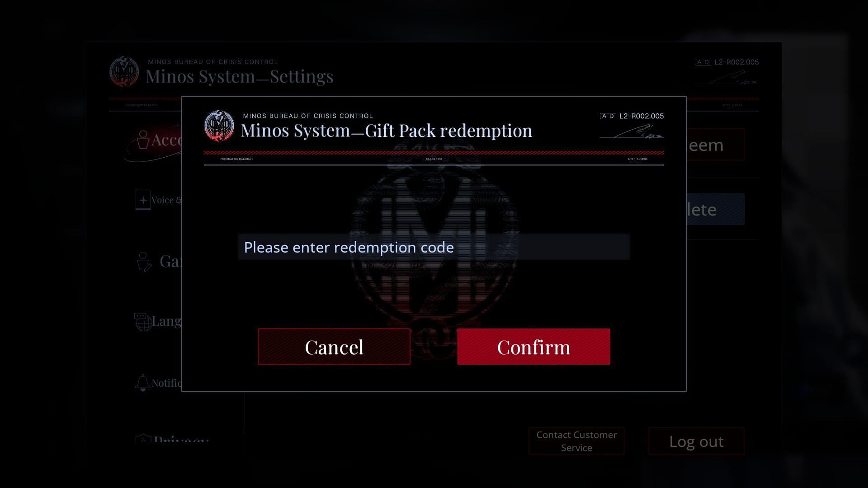868x488 pixels.
Task: Click Contact Customer Service link
Action: (x=576, y=441)
